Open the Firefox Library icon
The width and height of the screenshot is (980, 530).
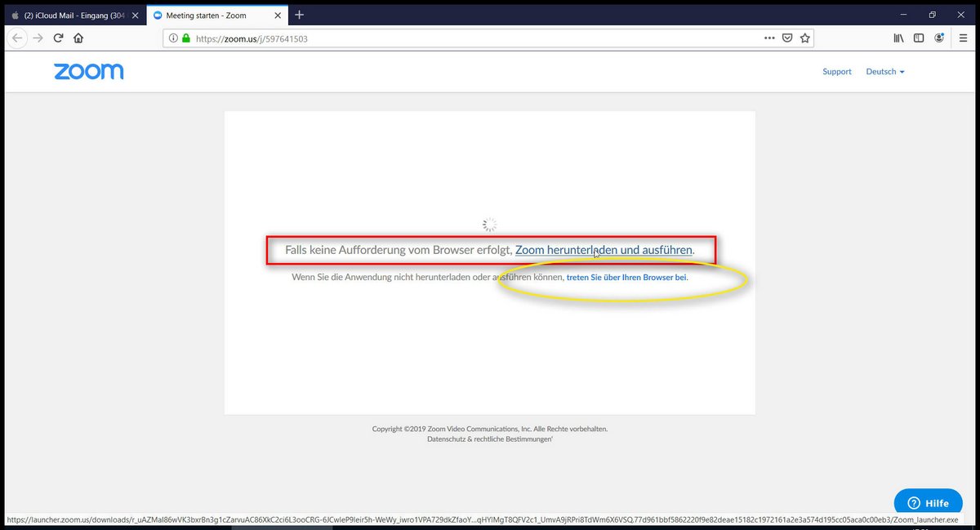898,38
